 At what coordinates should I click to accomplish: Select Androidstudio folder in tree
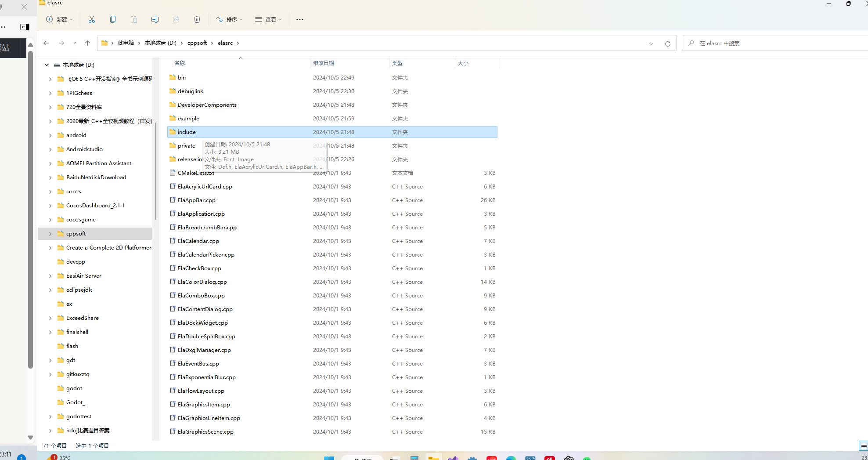[x=84, y=149]
